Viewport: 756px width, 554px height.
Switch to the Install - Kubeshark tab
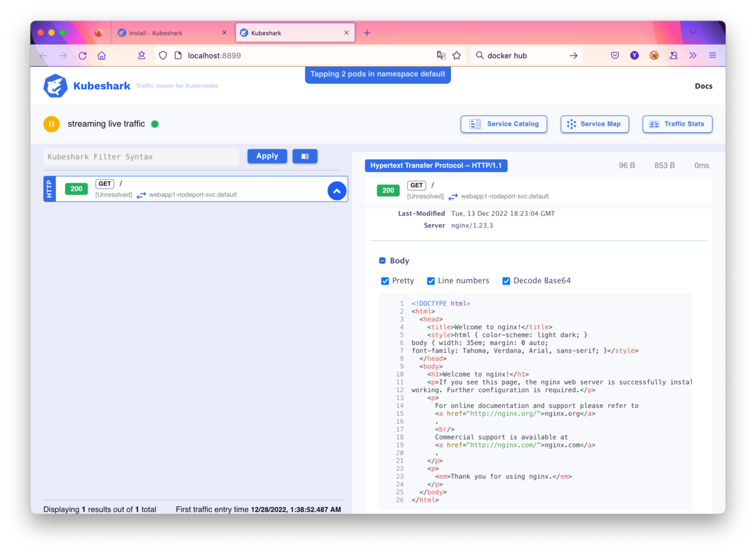coord(173,33)
